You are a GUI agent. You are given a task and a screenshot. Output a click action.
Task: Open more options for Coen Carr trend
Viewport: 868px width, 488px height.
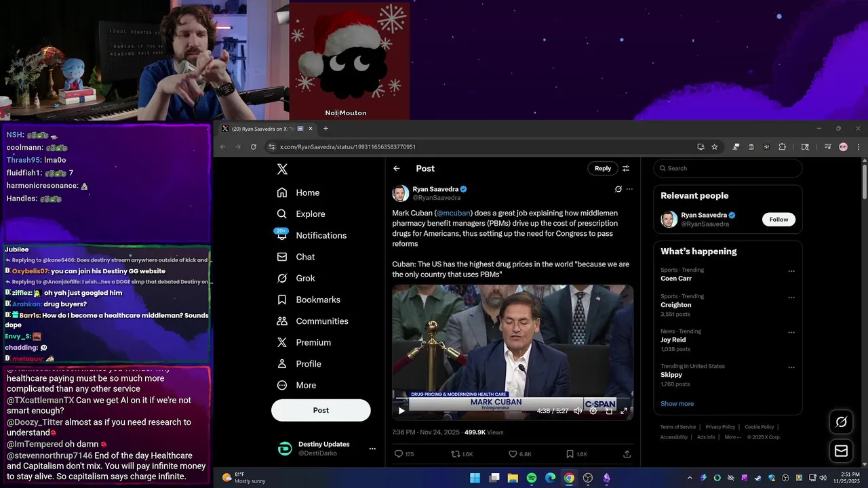pos(791,271)
